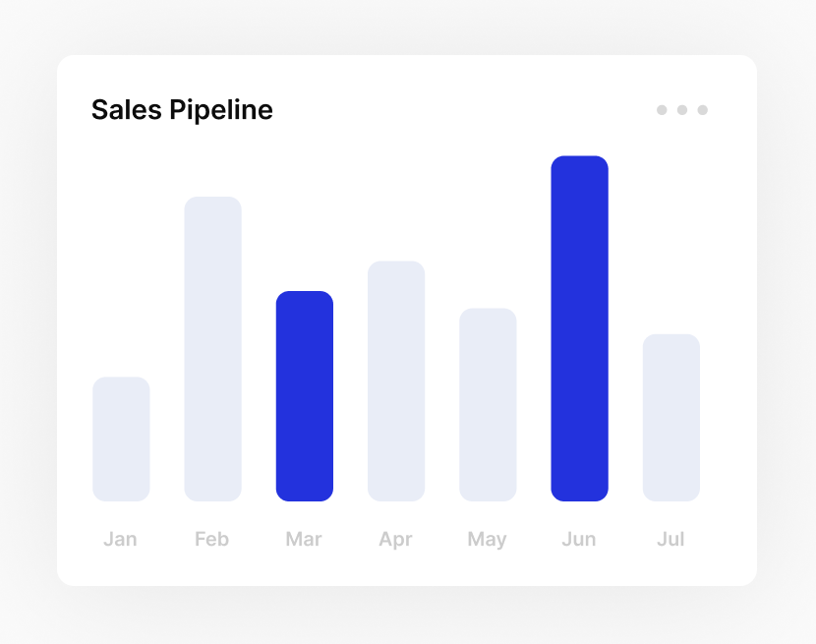The height and width of the screenshot is (644, 816).
Task: Select the highlighted blue Mar bar
Action: click(x=305, y=396)
